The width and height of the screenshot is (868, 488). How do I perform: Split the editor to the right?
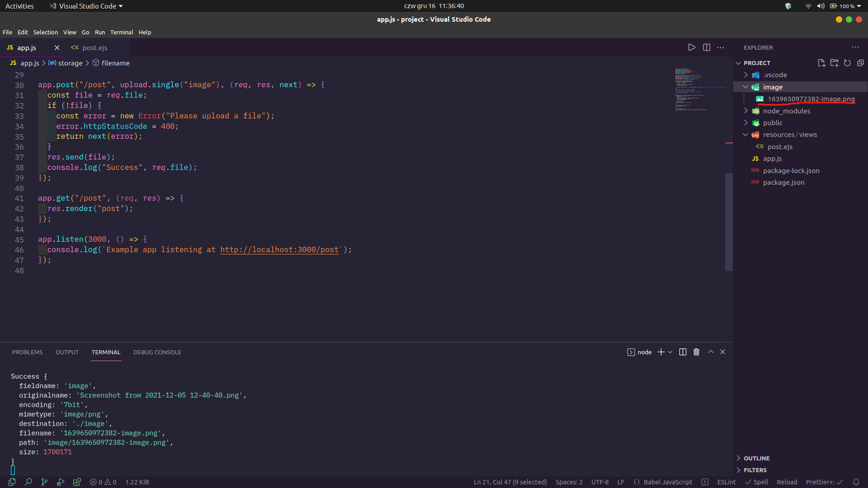707,47
